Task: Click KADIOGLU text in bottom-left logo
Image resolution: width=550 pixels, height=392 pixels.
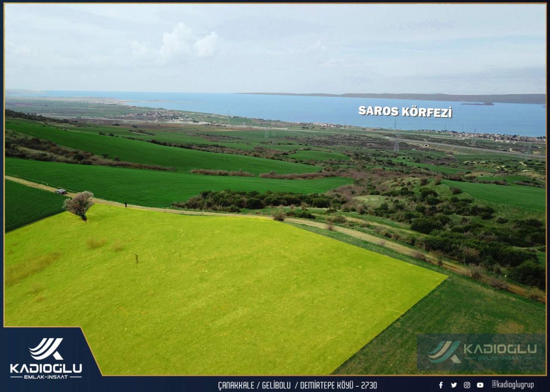Action: pyautogui.click(x=46, y=368)
